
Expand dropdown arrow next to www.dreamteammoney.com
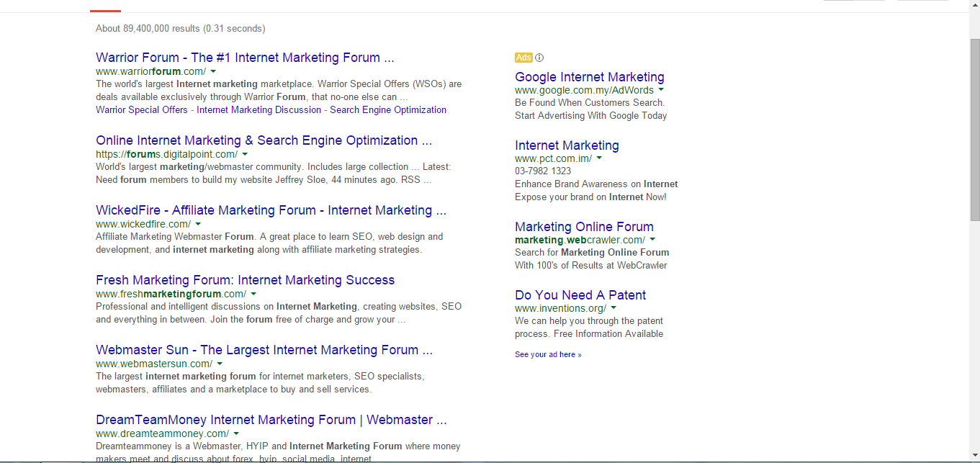[x=236, y=434]
